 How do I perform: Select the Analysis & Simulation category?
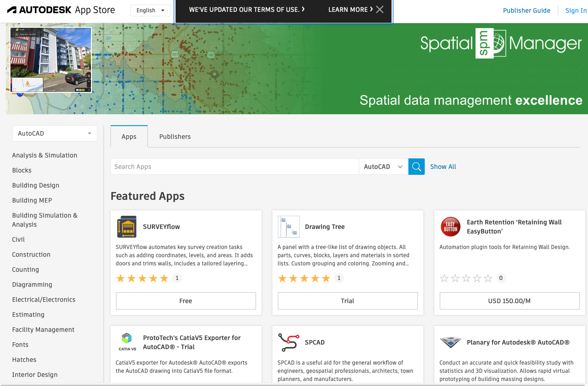[x=45, y=155]
